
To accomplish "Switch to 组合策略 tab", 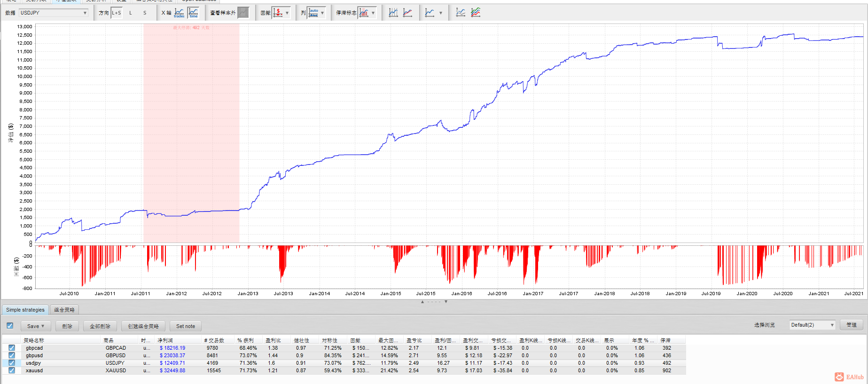I will tap(64, 310).
